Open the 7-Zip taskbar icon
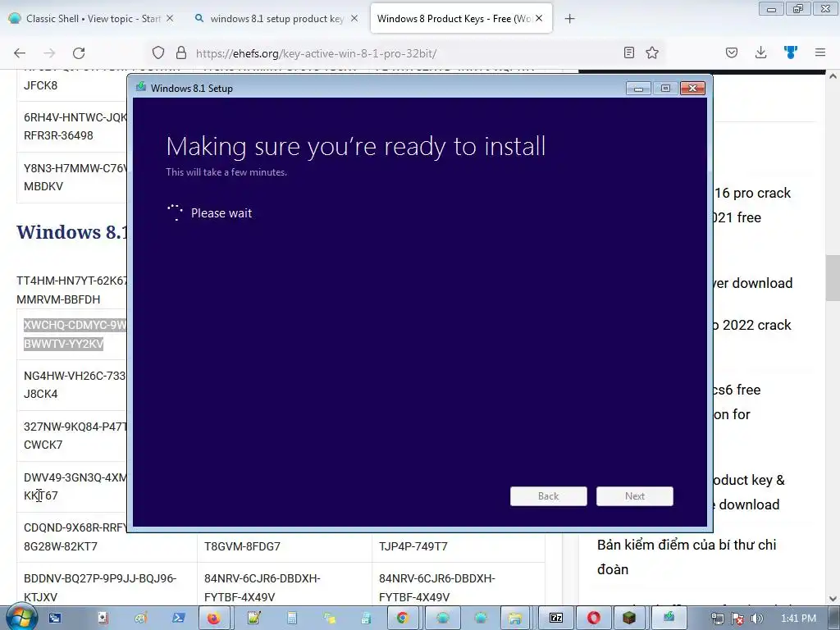 tap(556, 618)
